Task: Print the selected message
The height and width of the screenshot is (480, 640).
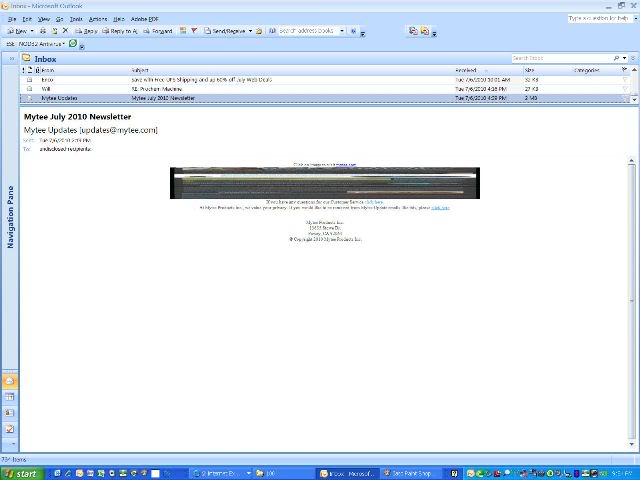Action: tap(43, 31)
